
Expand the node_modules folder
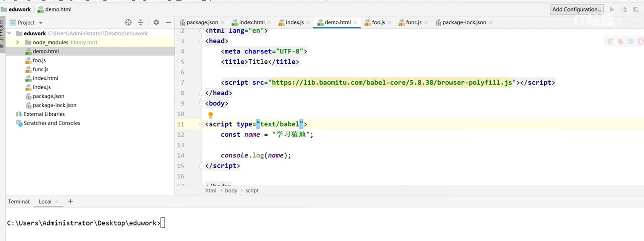tap(17, 42)
